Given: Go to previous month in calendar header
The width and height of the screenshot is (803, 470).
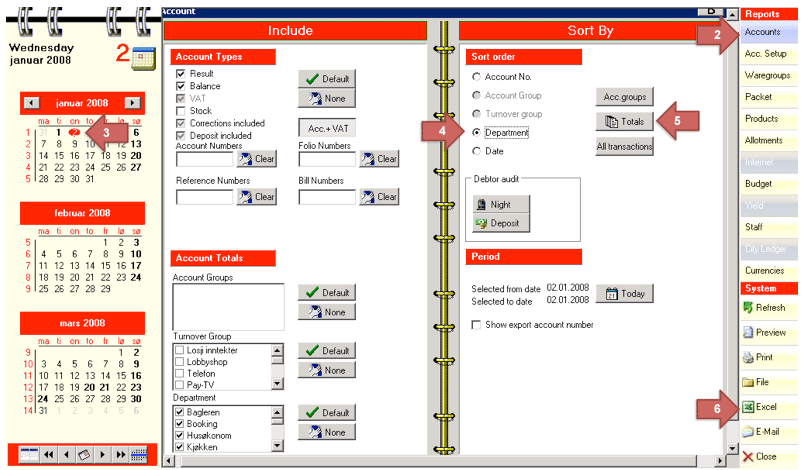Looking at the screenshot, I should pos(32,103).
